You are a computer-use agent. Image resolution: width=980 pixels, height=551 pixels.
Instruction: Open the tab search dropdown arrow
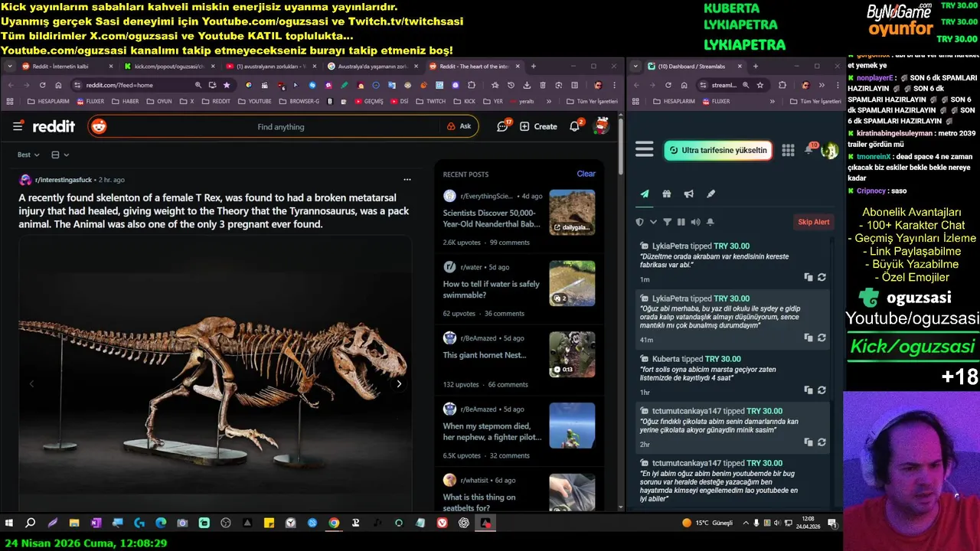pyautogui.click(x=8, y=67)
